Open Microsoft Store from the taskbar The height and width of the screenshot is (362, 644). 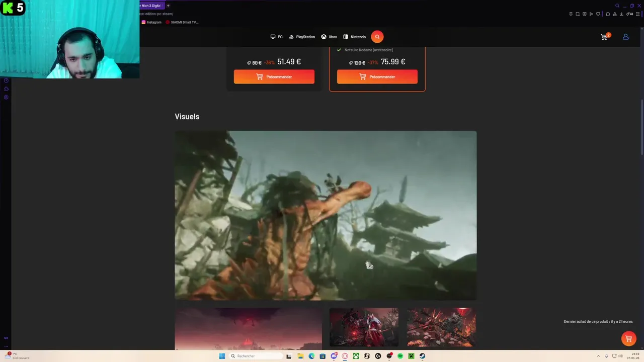point(323,356)
